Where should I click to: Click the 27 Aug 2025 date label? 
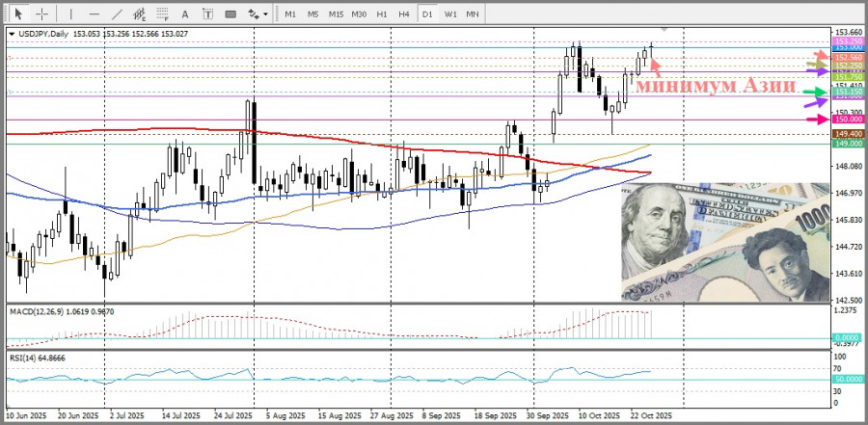tap(392, 415)
